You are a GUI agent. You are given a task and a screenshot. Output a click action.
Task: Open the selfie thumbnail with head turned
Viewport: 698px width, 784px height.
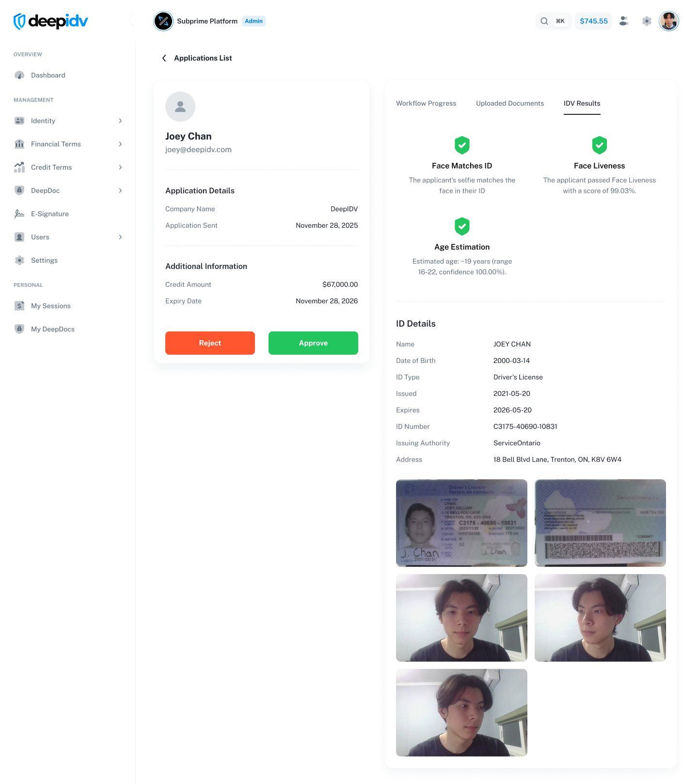tap(600, 618)
